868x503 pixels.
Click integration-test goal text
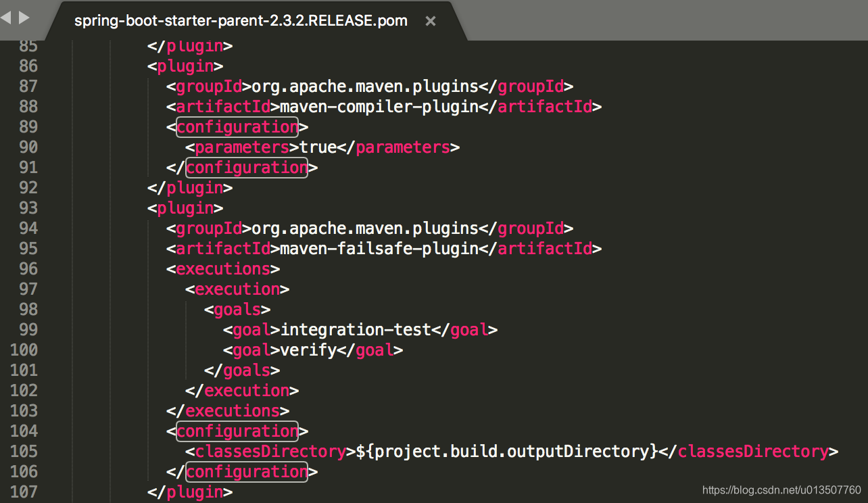coord(356,330)
